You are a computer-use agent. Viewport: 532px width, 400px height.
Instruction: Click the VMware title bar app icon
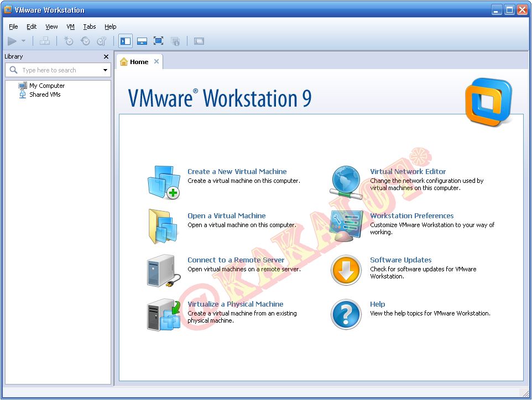pos(8,9)
